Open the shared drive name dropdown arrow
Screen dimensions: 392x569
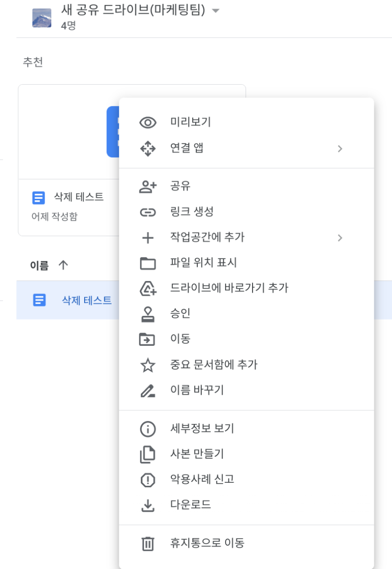[216, 11]
